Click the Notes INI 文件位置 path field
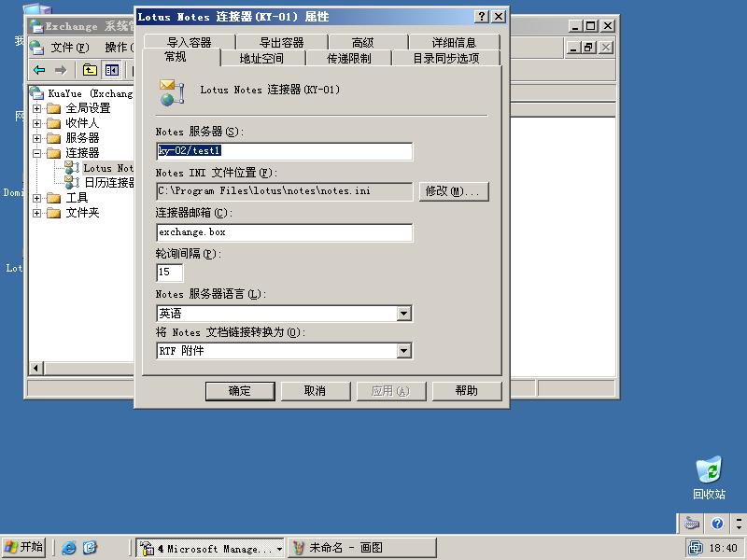Viewport: 747px width, 560px height. coord(285,191)
